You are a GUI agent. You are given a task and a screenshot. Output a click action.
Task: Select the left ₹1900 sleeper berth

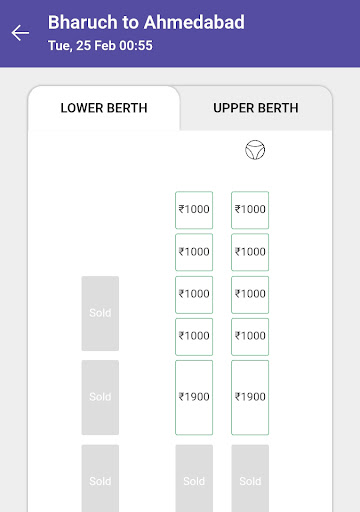(194, 397)
